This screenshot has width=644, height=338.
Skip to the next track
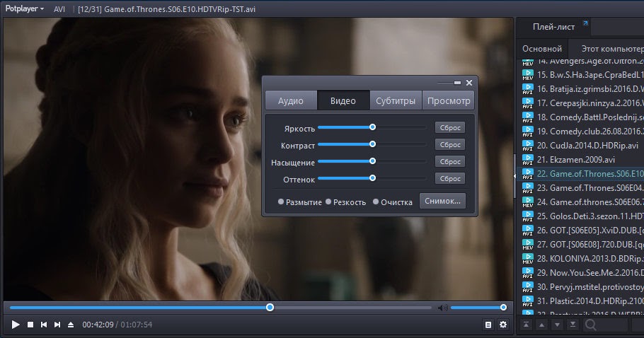pos(57,325)
